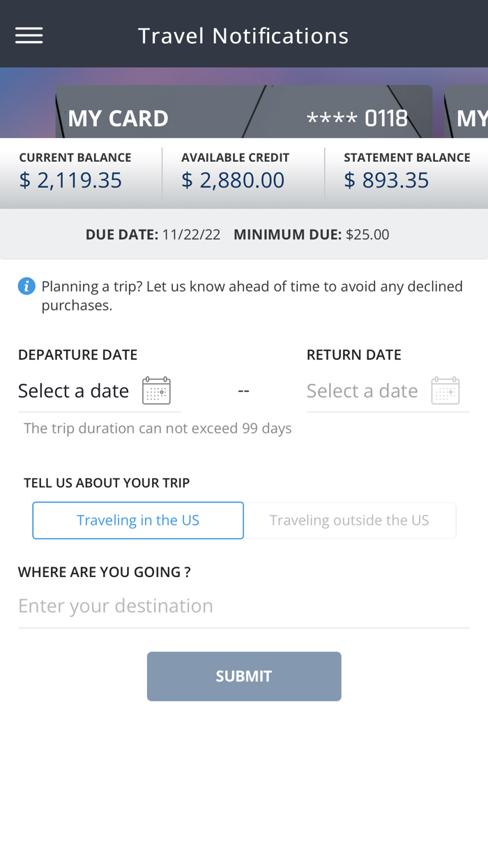Open the hamburger navigation menu

pos(29,34)
